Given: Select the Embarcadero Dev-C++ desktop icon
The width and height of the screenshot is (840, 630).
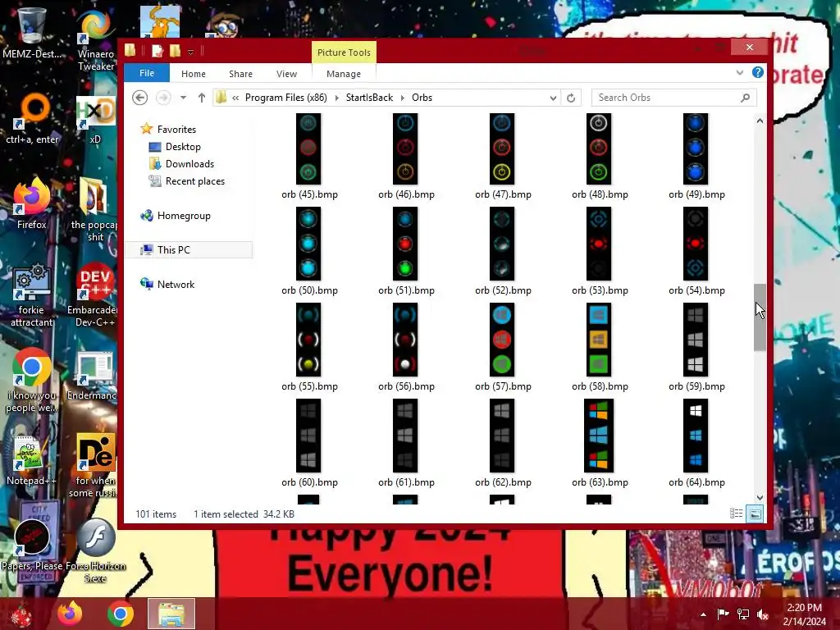Looking at the screenshot, I should pyautogui.click(x=94, y=295).
